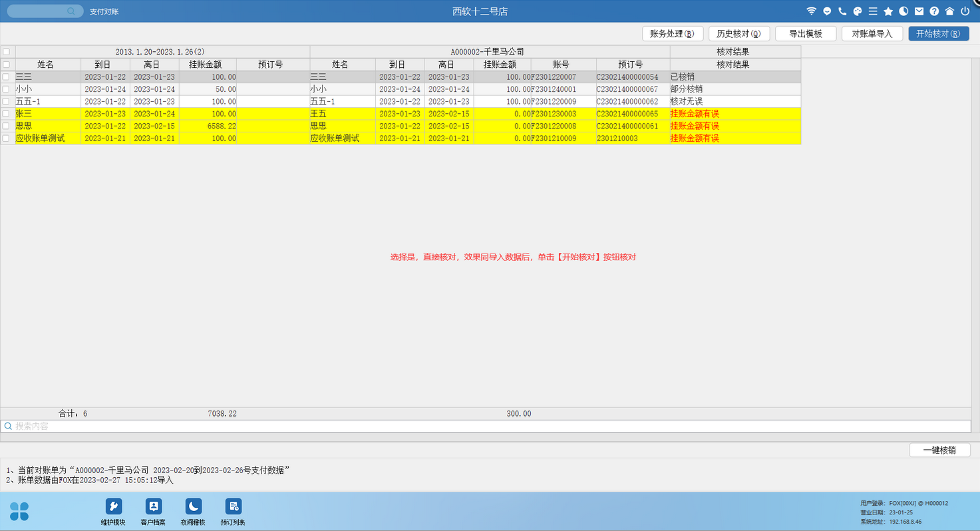Open the hamburger list menu icon
This screenshot has width=980, height=531.
[873, 11]
